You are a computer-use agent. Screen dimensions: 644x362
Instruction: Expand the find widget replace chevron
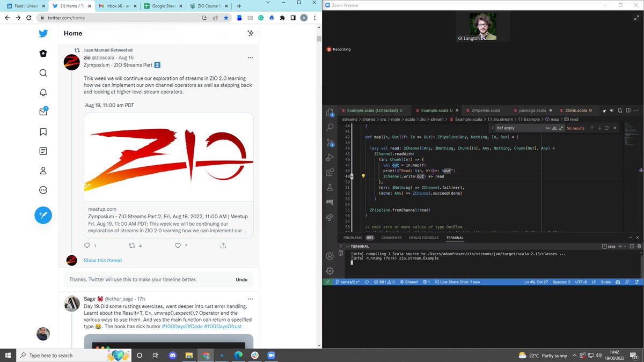click(492, 128)
